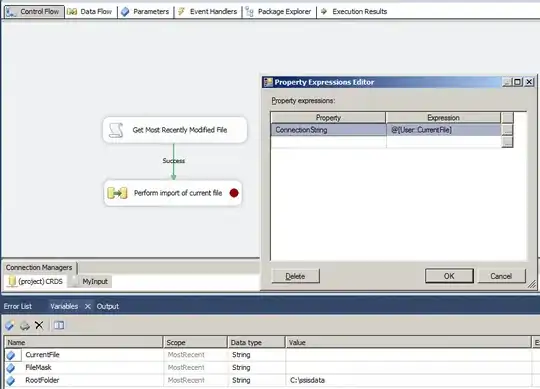Screen dimensions: 540x389
Task: Click the Value cell of the RootFolder variable
Action: [x=408, y=380]
